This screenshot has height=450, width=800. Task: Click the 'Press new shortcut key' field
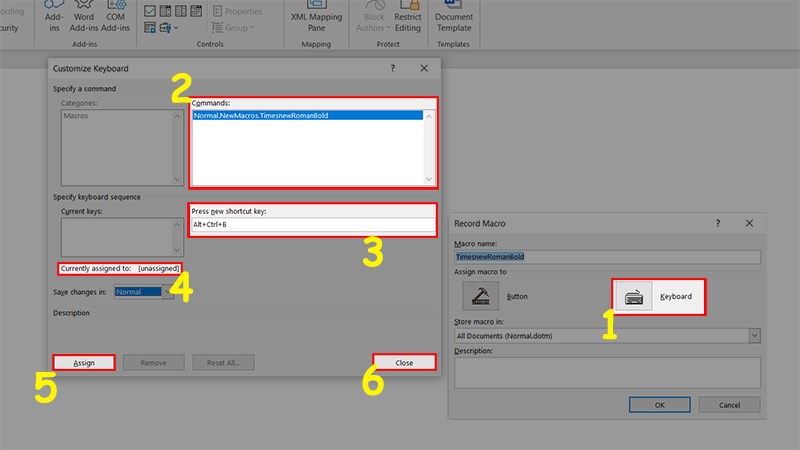(x=314, y=225)
